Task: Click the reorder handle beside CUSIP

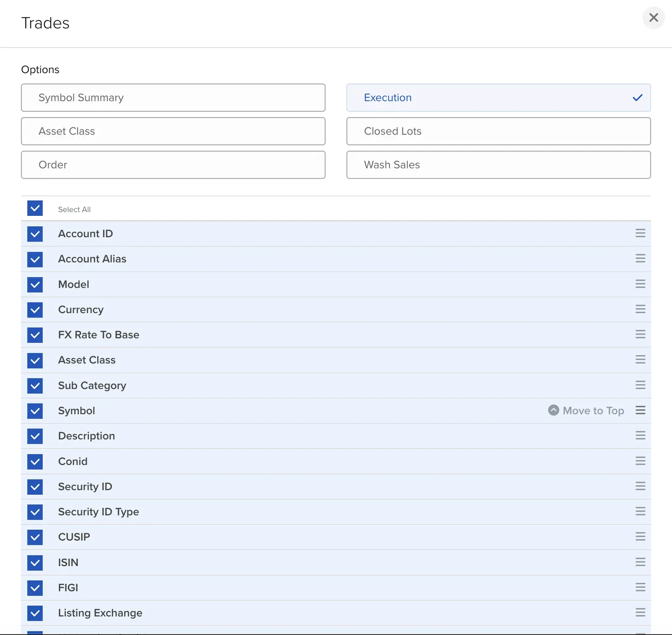Action: 640,537
